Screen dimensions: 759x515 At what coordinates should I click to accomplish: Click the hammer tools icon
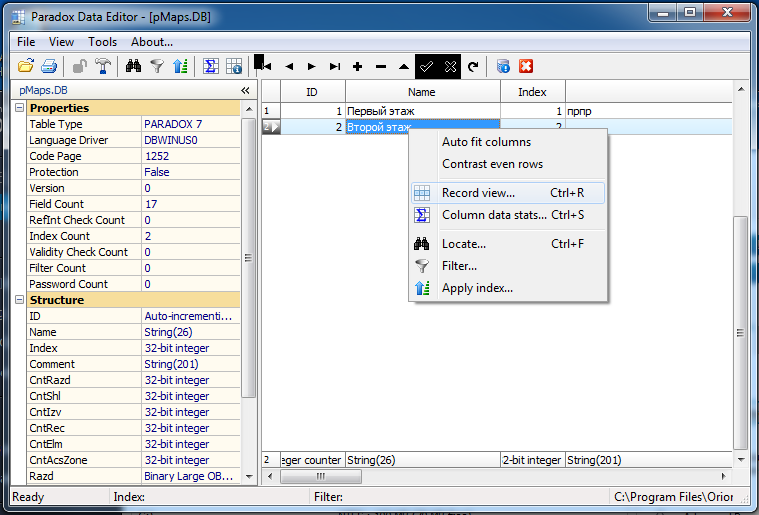tap(103, 66)
